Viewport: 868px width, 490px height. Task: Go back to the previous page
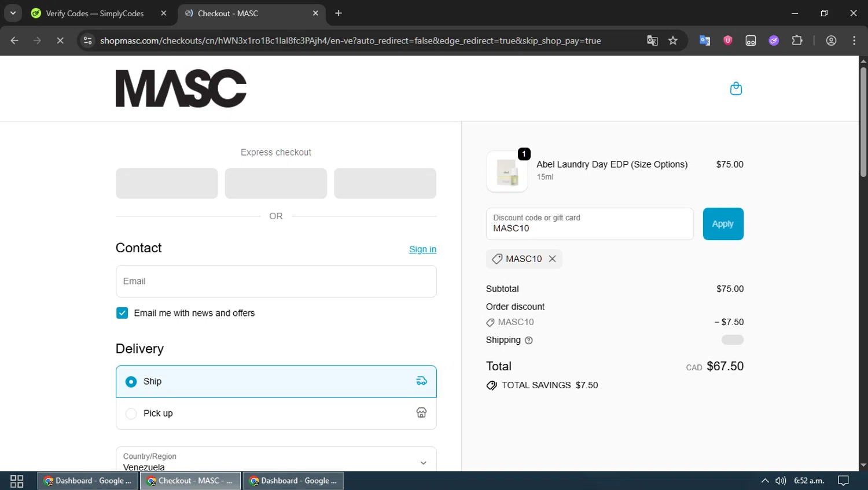[x=14, y=40]
